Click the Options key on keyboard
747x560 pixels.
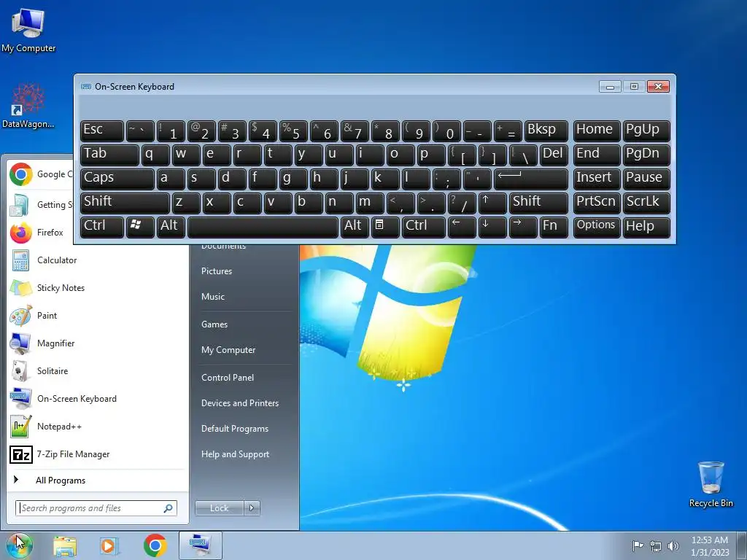click(597, 227)
